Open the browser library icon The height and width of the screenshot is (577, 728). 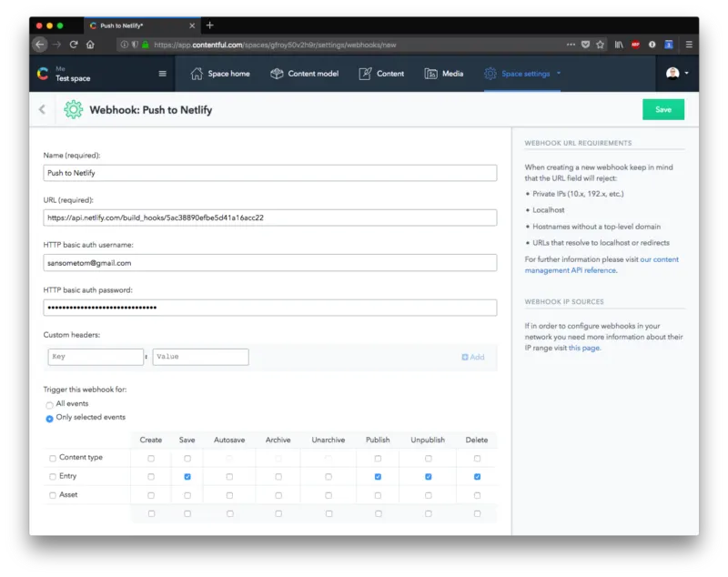tap(619, 45)
